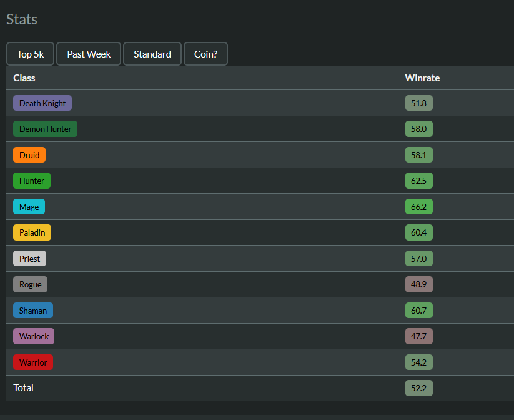Pick the red Warrior class tag
This screenshot has height=420, width=514.
click(33, 362)
